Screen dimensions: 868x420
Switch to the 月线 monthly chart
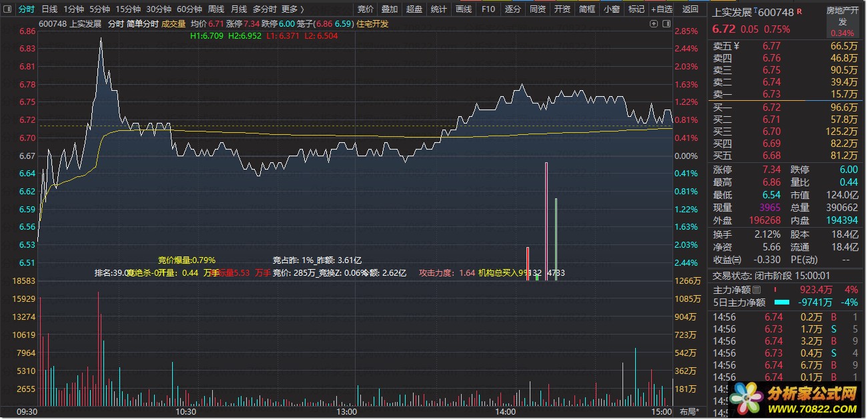tap(238, 9)
